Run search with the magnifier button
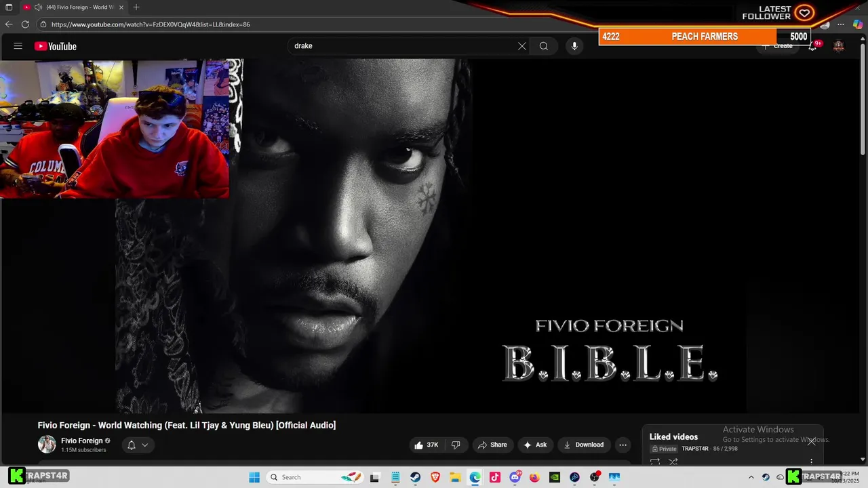 (544, 46)
